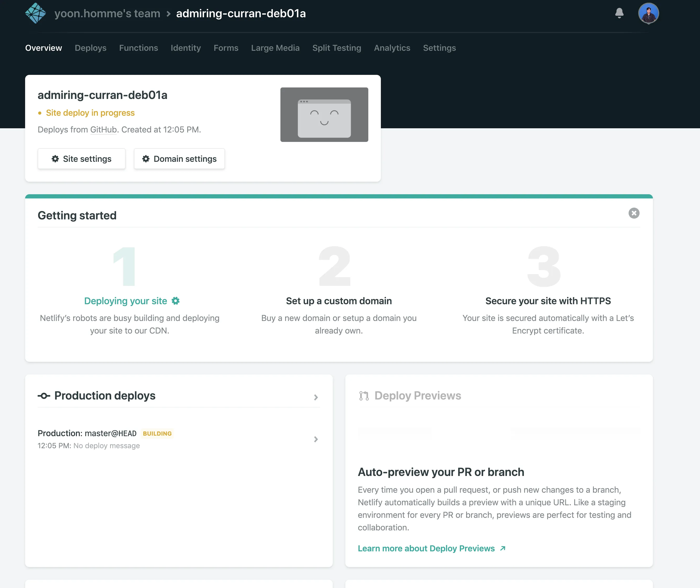Expand the Production deploys header chevron
The image size is (700, 588).
[x=316, y=397]
